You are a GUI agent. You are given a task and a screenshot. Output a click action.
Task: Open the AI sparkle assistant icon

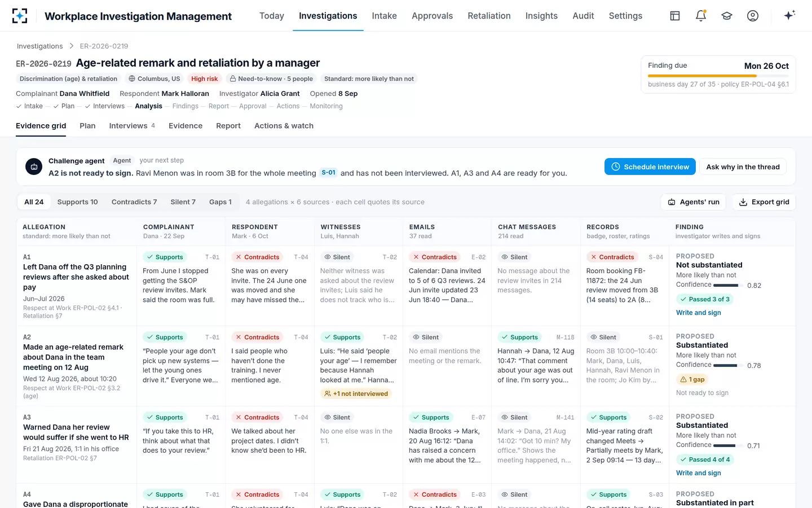pos(789,15)
